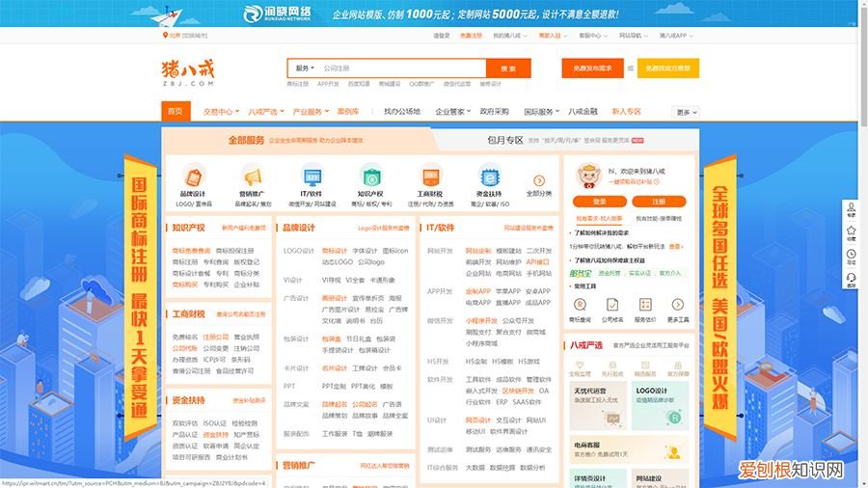Click the 商标注册 link under 知识产权
This screenshot has height=488, width=868.
click(x=185, y=262)
